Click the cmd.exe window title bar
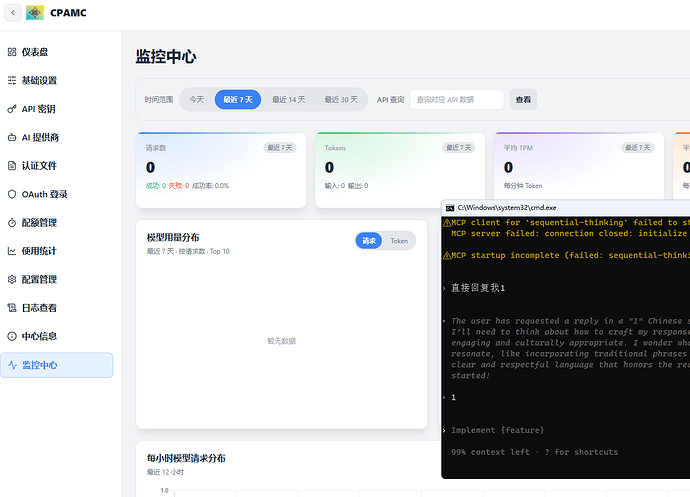 565,208
